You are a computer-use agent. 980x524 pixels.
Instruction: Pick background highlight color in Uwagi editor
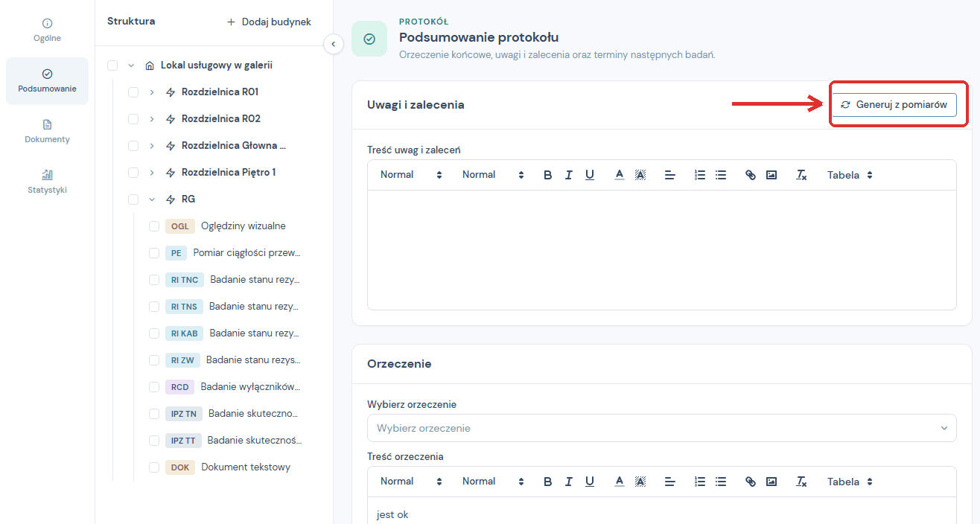click(x=640, y=175)
